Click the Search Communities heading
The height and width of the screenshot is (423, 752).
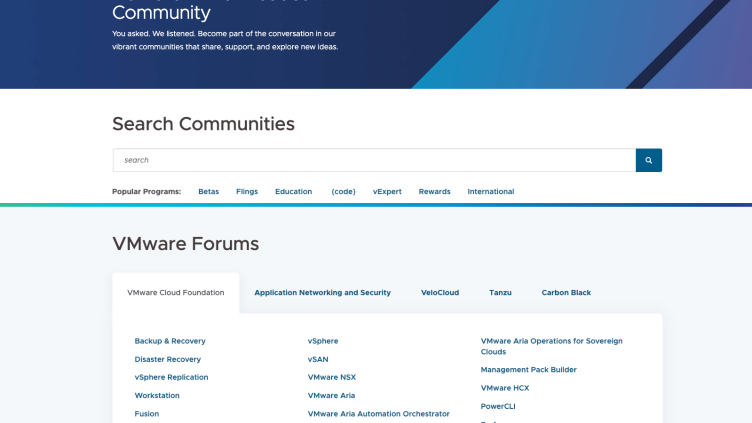(x=203, y=124)
